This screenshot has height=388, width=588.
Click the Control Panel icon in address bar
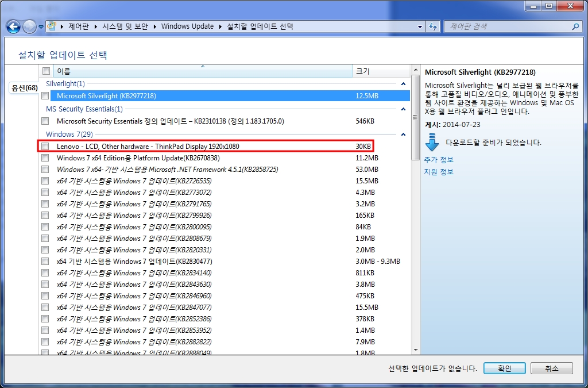click(52, 26)
